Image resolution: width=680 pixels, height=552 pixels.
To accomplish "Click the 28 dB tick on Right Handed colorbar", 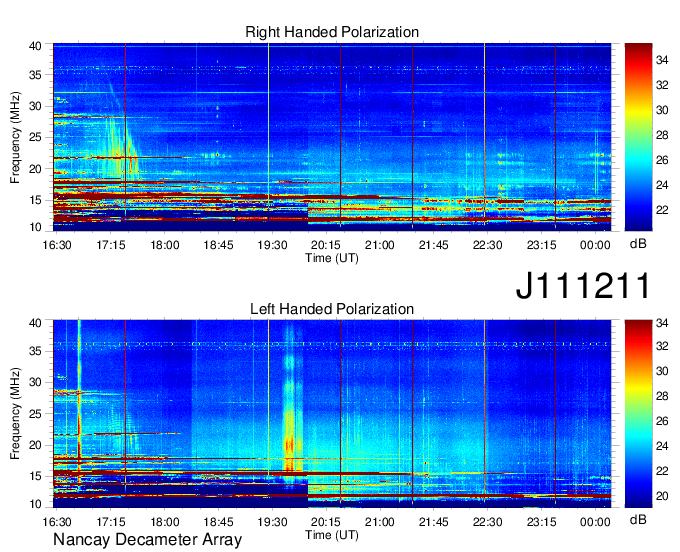I will click(662, 135).
